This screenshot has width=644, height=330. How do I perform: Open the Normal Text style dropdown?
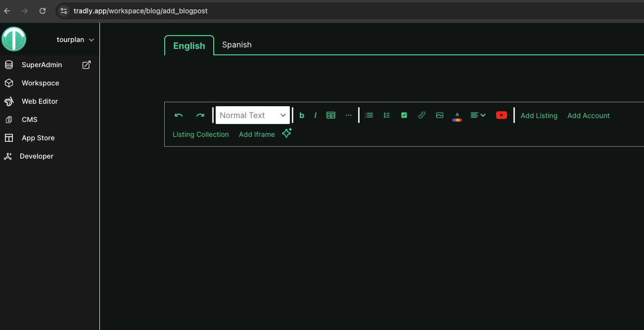coord(253,115)
